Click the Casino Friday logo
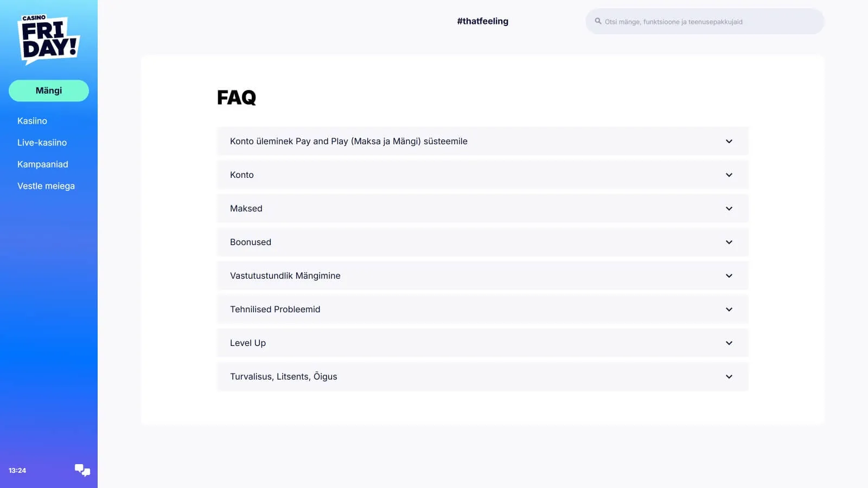The width and height of the screenshot is (868, 488). coord(48,39)
